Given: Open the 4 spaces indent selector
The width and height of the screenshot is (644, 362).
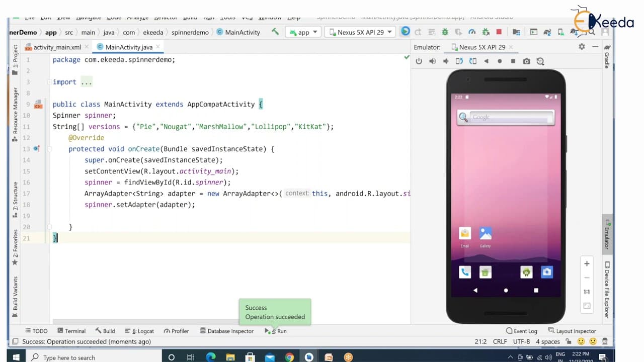Looking at the screenshot, I should [548, 341].
